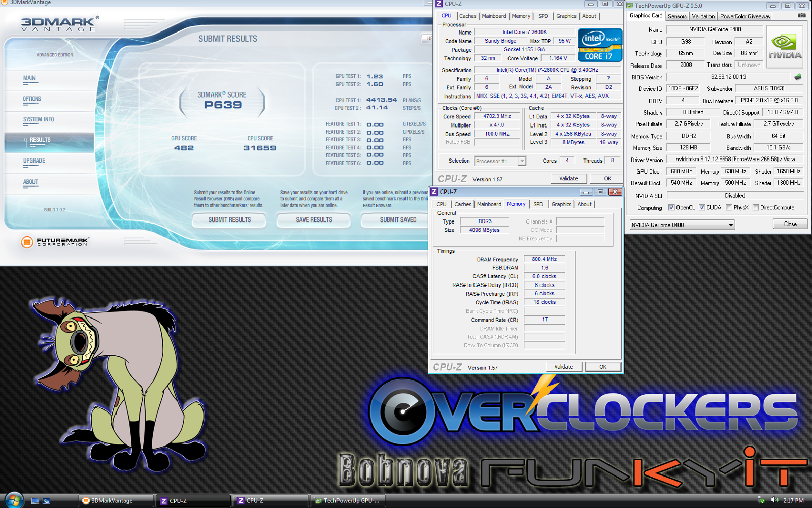Click the Intel Core i7 2600K name field
This screenshot has height=508, width=812.
pyautogui.click(x=525, y=32)
